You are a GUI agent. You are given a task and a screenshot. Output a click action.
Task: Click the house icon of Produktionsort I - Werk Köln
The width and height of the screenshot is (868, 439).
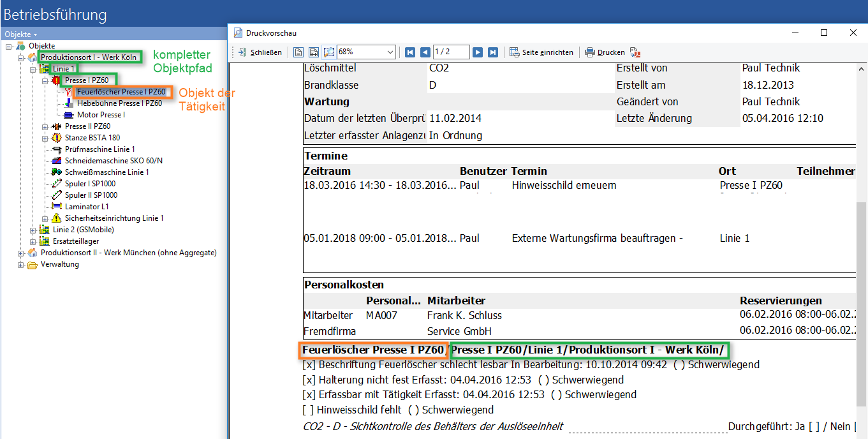(x=33, y=57)
